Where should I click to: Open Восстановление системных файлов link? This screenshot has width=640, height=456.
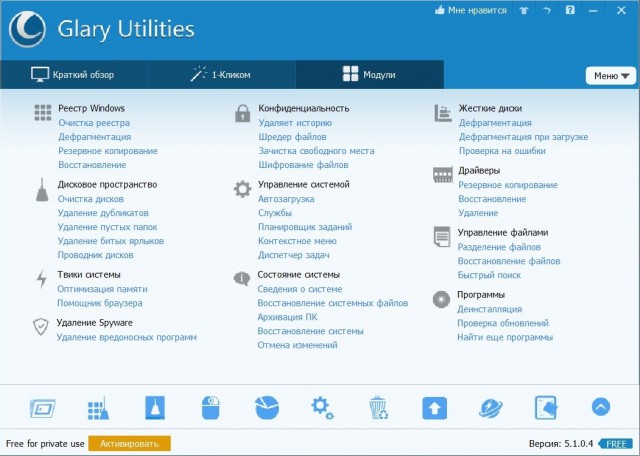pos(333,303)
